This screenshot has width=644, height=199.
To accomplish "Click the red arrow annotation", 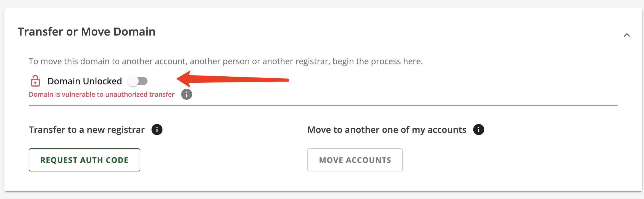I will click(x=233, y=79).
